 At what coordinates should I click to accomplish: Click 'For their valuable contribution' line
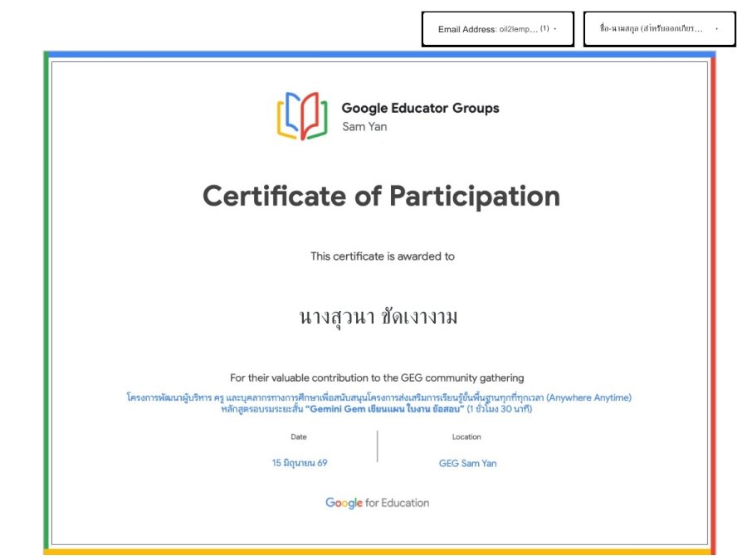[x=377, y=378]
